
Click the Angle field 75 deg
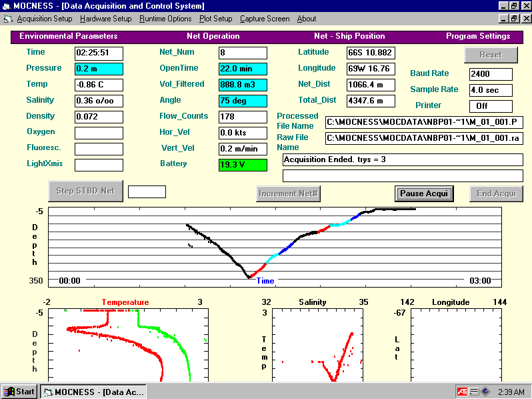pyautogui.click(x=243, y=101)
